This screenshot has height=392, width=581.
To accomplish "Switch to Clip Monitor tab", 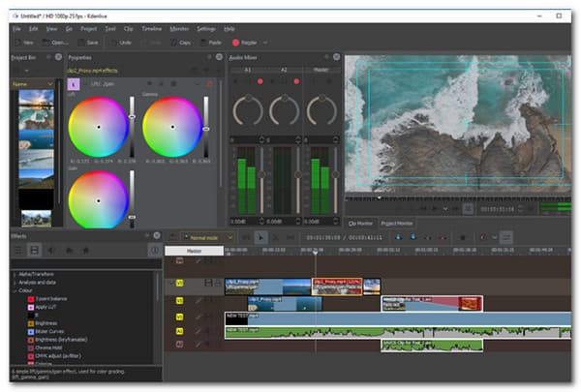I will pyautogui.click(x=360, y=224).
